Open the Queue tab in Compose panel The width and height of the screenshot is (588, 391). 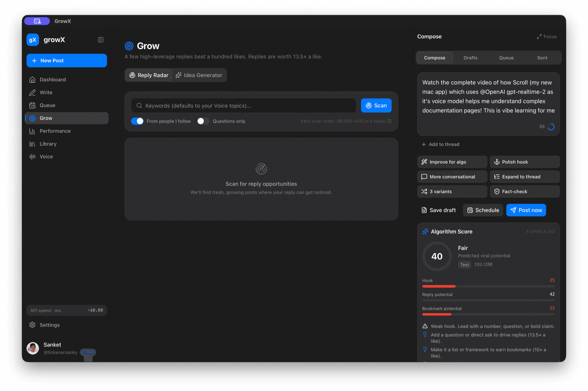coord(507,58)
